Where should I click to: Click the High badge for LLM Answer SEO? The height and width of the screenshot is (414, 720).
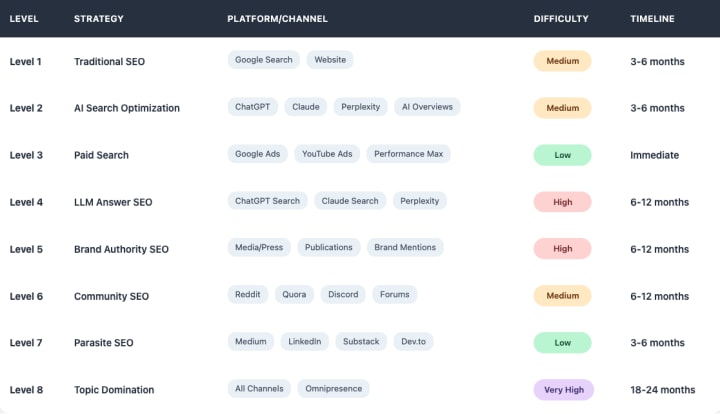click(562, 202)
